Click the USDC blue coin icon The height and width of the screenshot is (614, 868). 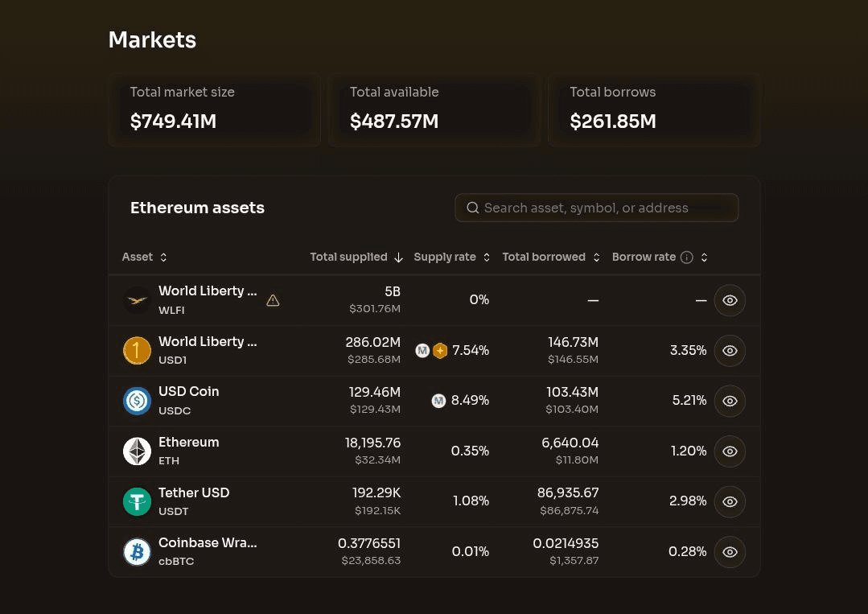point(137,401)
